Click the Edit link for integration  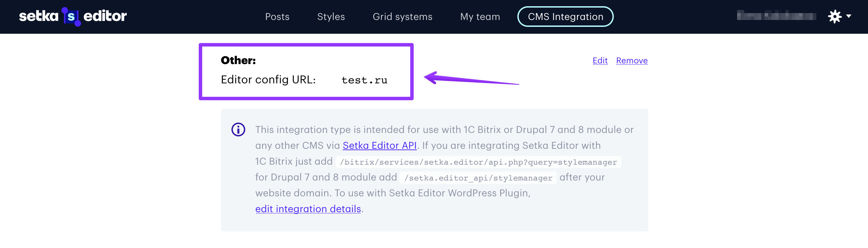[600, 61]
